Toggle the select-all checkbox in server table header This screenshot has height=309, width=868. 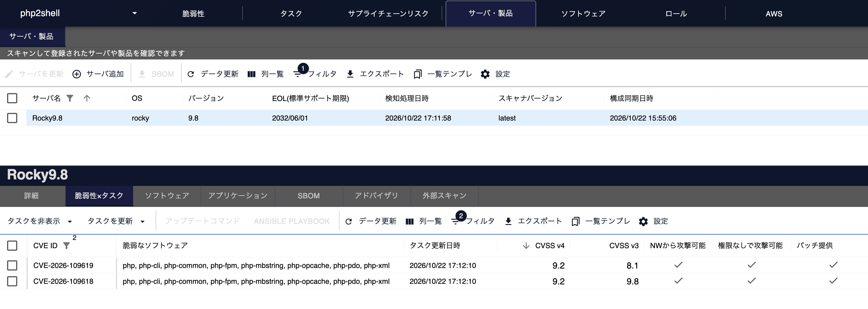click(12, 98)
